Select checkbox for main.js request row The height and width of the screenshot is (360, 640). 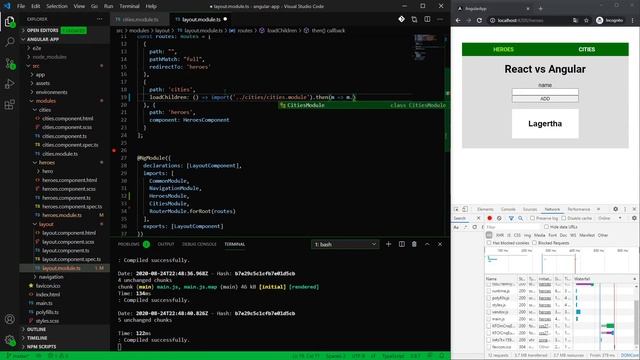[489, 319]
